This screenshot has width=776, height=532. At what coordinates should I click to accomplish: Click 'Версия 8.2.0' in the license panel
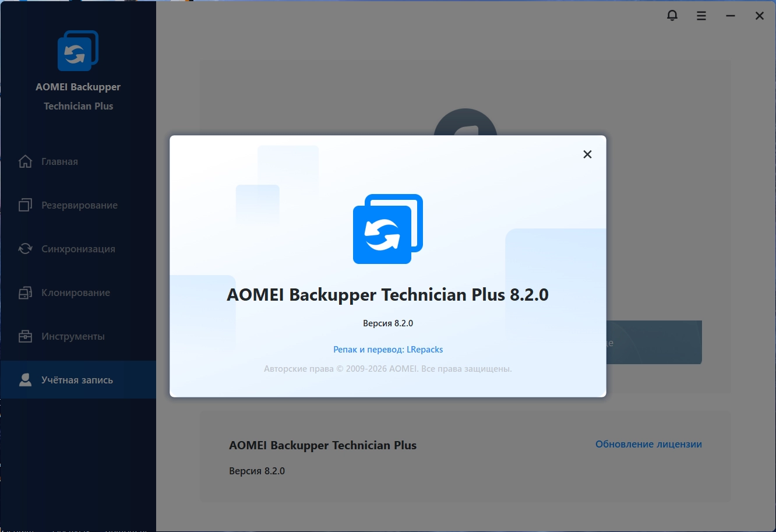point(257,471)
